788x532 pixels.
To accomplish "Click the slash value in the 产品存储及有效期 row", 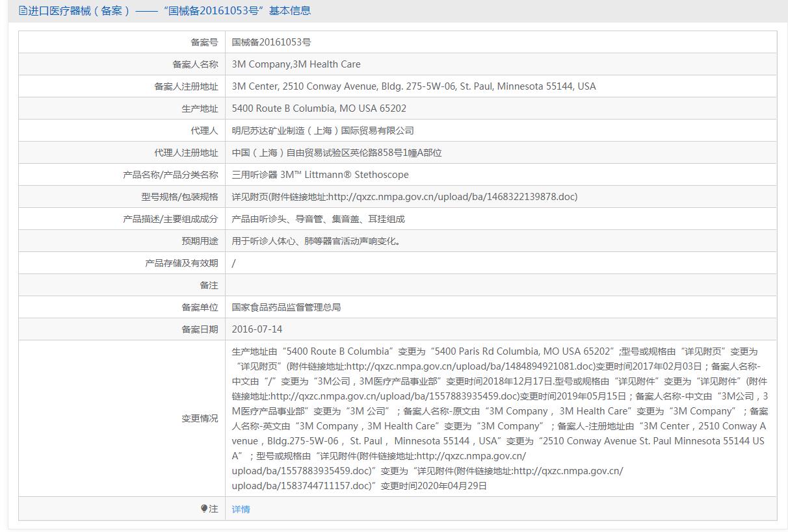I will point(234,263).
